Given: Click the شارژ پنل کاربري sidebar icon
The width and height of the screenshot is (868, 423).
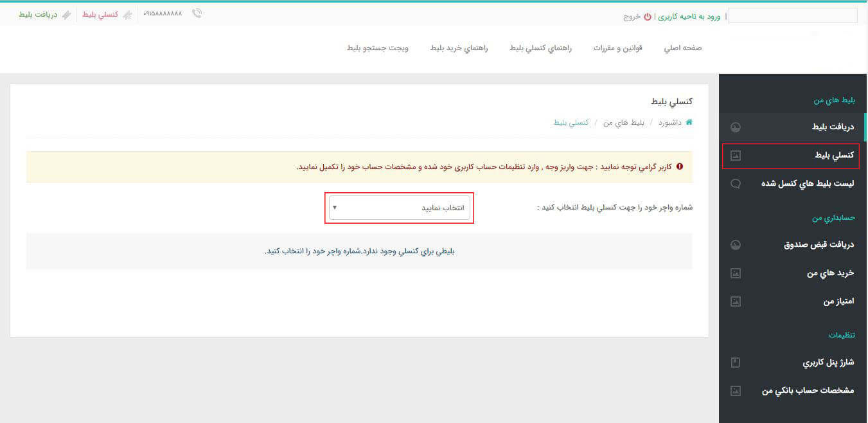Looking at the screenshot, I should (x=734, y=362).
